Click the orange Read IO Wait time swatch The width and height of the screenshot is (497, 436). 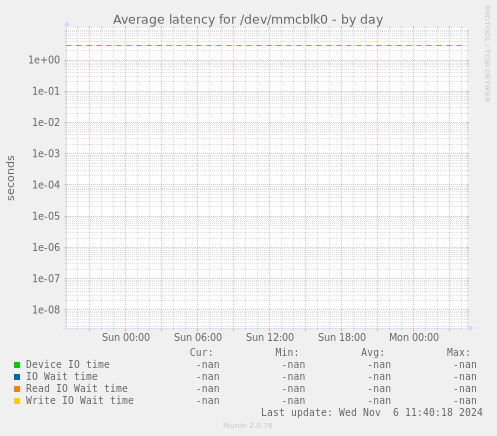17,389
